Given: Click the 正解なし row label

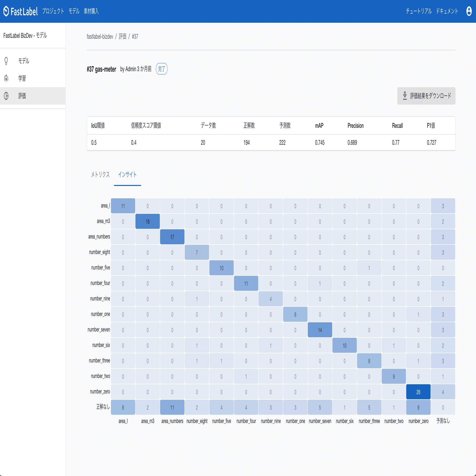Looking at the screenshot, I should pos(103,407).
